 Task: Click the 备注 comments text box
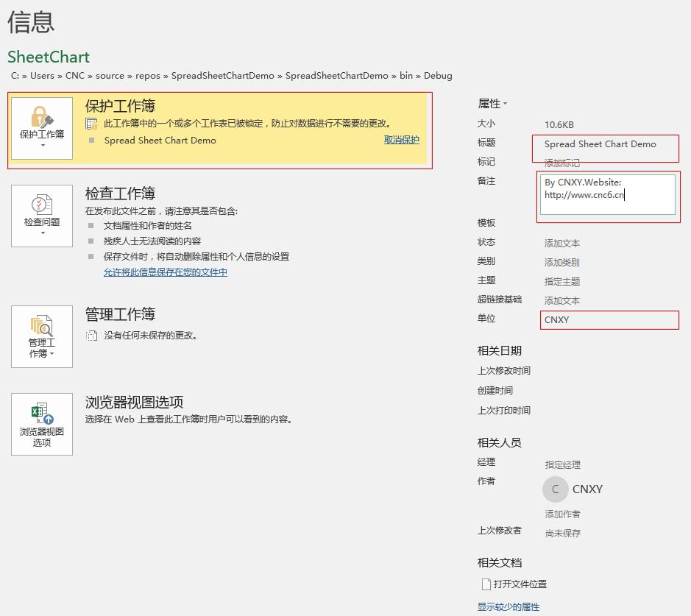[x=608, y=195]
